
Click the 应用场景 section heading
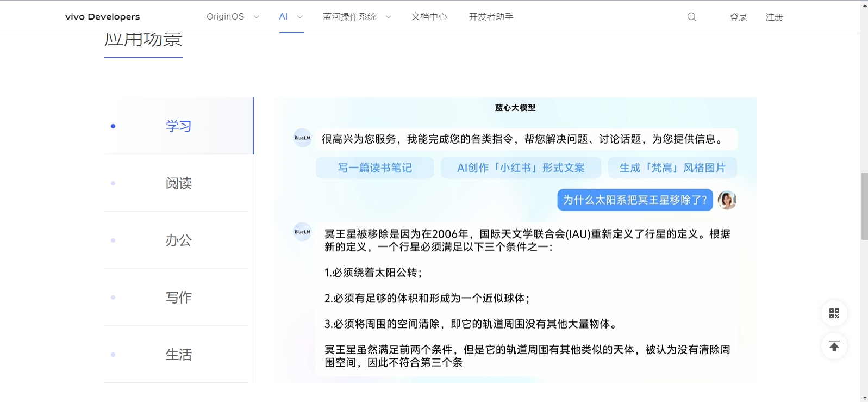[143, 40]
